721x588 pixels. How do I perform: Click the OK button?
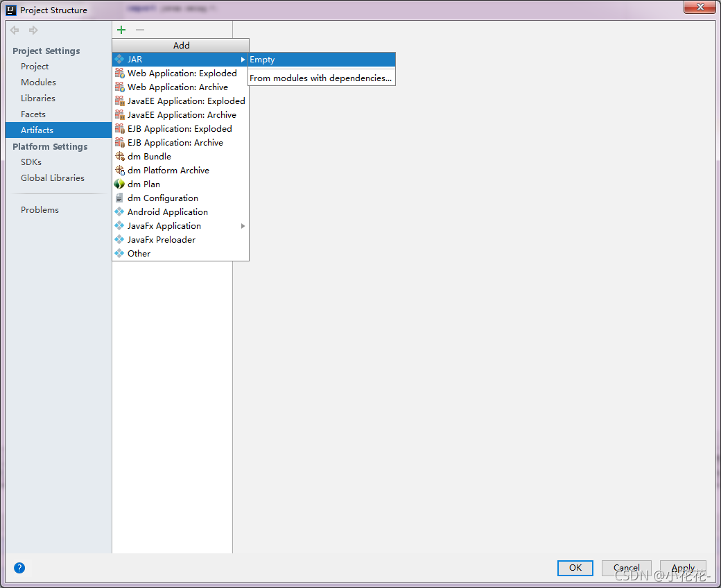pyautogui.click(x=575, y=568)
